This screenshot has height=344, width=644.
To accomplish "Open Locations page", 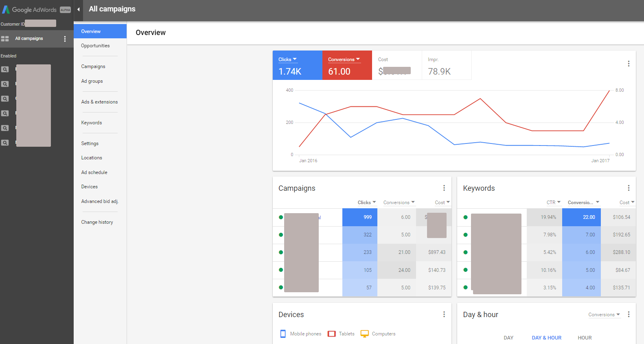I will [92, 158].
